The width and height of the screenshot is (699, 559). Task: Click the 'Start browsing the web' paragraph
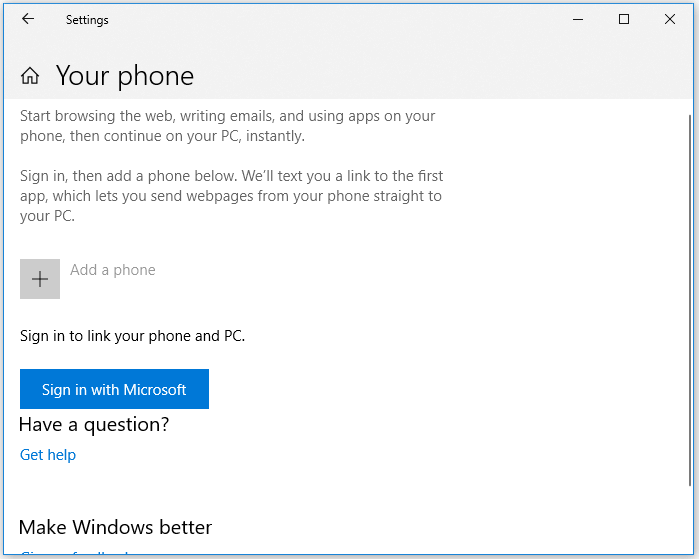(x=228, y=126)
